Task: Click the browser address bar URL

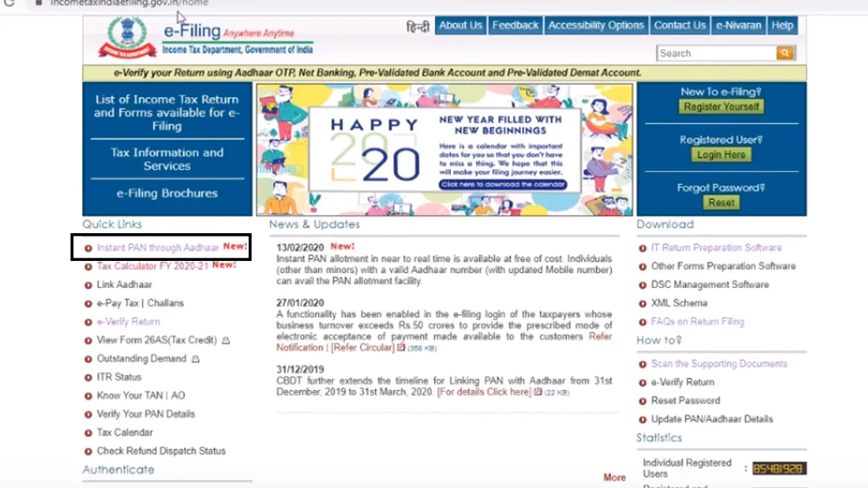Action: point(129,3)
